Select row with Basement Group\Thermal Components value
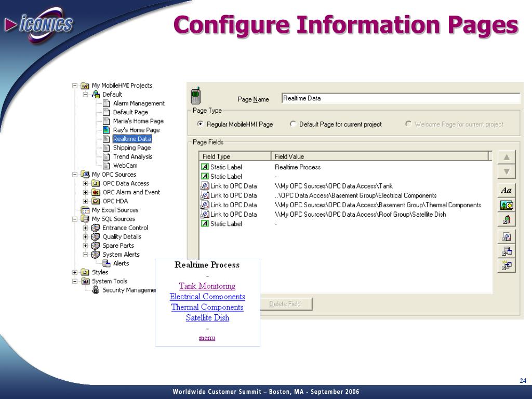This screenshot has height=399, width=532. click(x=345, y=205)
